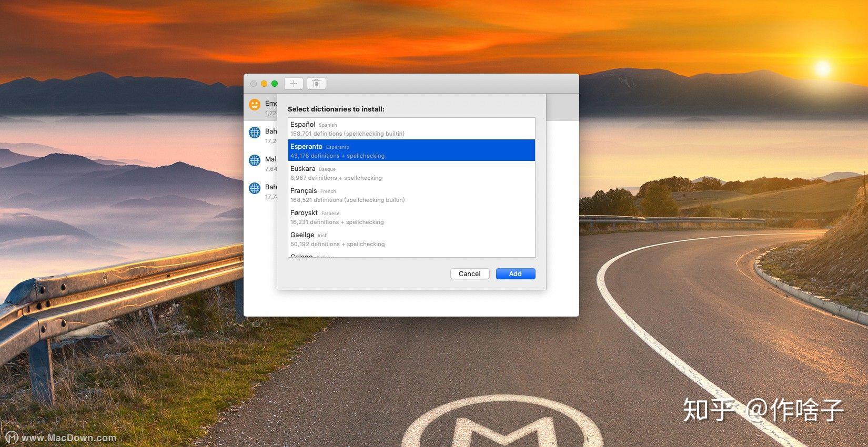Select the Esperanto dictionary row
This screenshot has width=868, height=447.
click(x=411, y=150)
